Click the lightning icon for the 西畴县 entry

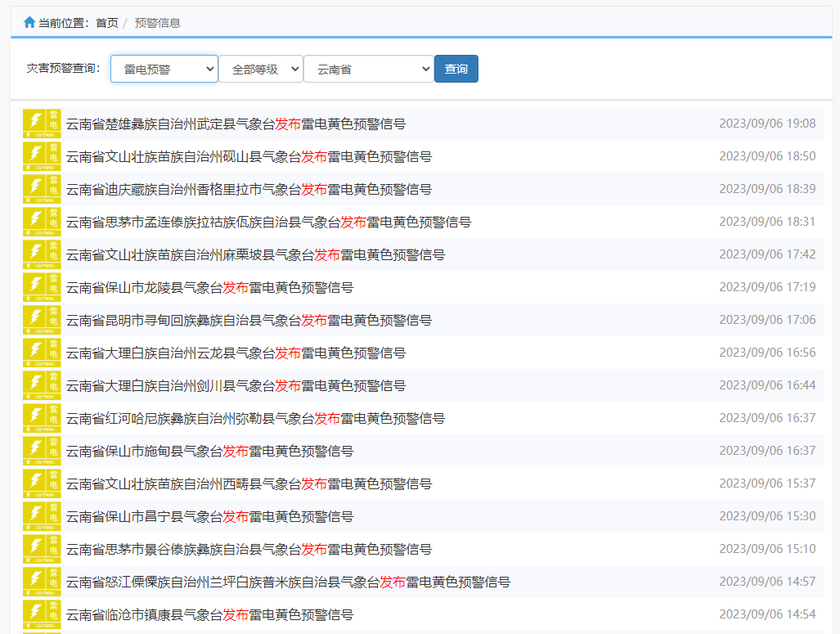[x=42, y=483]
